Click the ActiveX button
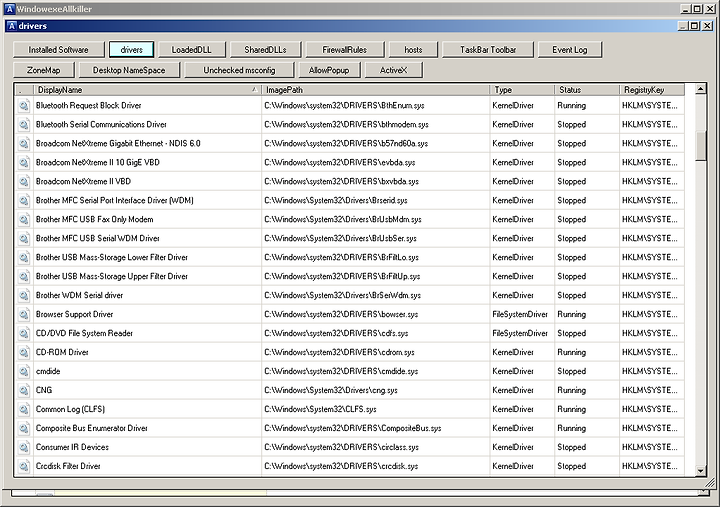 pos(394,70)
